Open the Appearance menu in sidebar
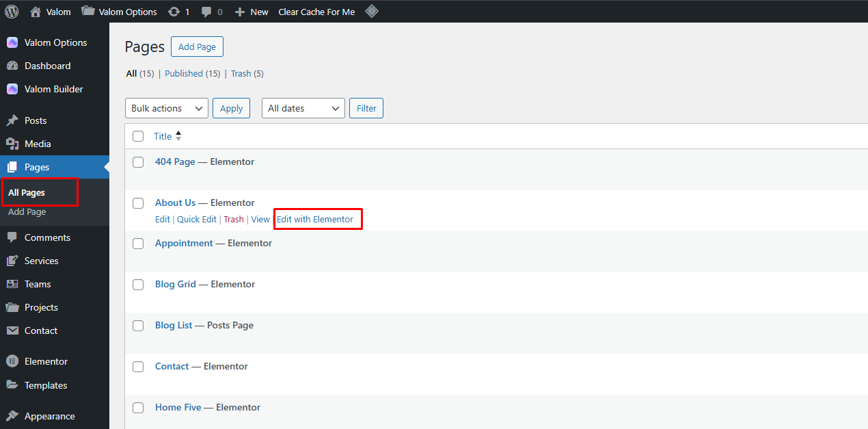Viewport: 868px width, 429px height. 49,416
